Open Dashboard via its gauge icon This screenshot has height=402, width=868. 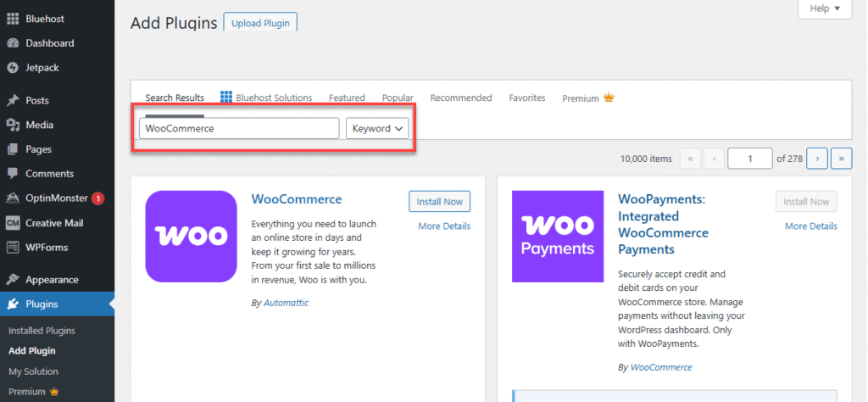click(13, 43)
